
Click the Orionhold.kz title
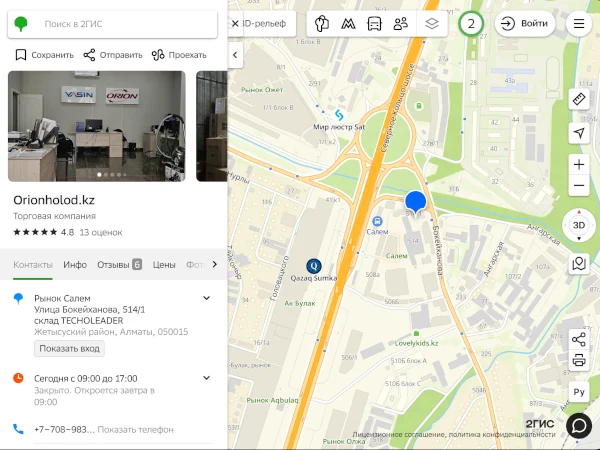(54, 200)
